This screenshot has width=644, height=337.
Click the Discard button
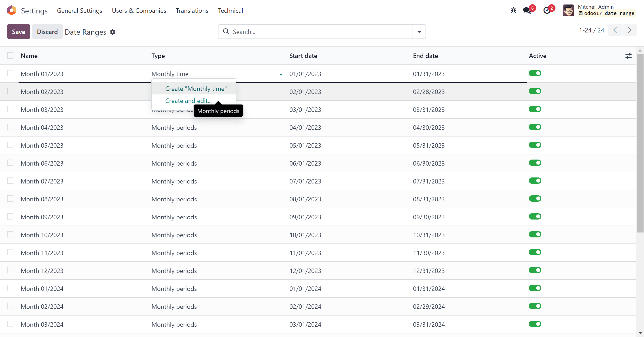coord(47,32)
